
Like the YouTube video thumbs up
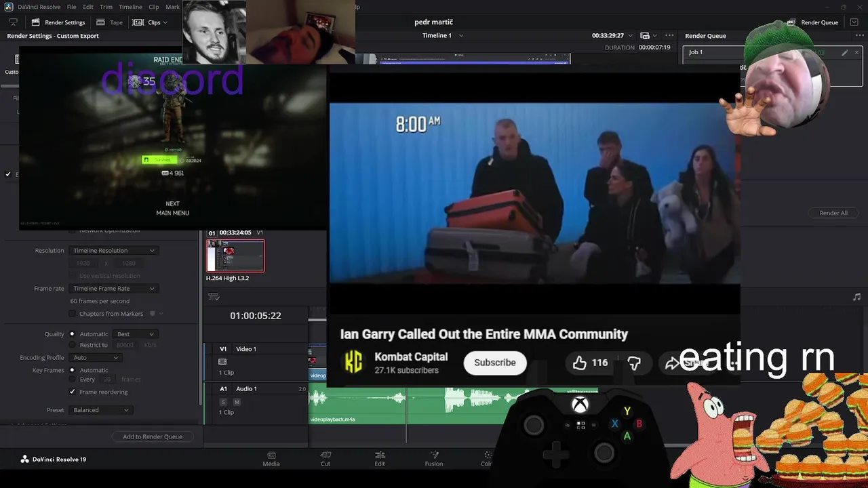tap(579, 363)
